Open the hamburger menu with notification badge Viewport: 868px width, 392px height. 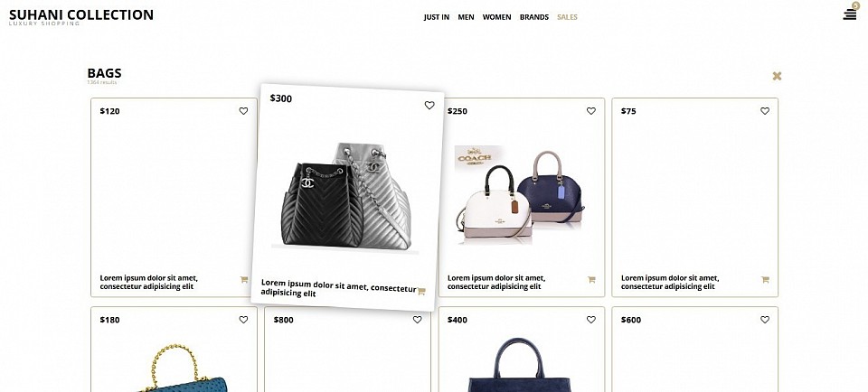pos(850,13)
